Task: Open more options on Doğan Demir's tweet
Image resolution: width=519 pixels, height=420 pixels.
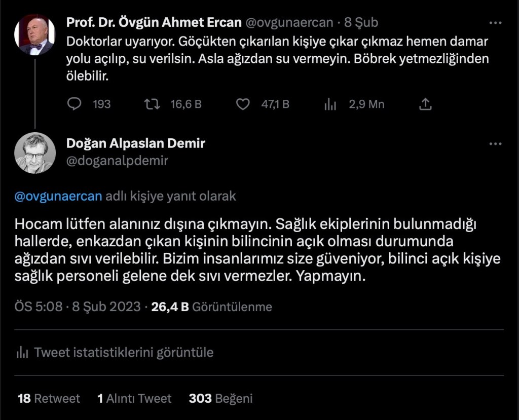Action: coord(495,144)
